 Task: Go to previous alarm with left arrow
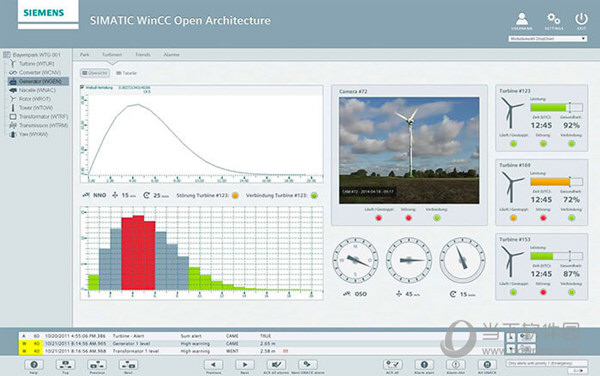pos(214,365)
